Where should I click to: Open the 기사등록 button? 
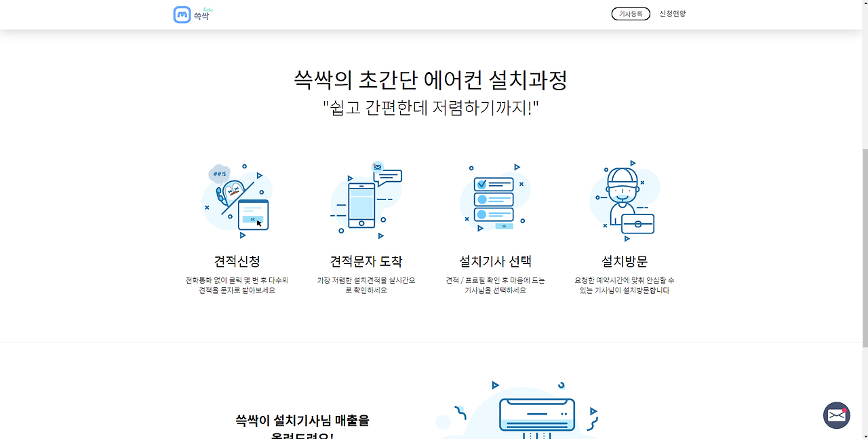pyautogui.click(x=631, y=14)
